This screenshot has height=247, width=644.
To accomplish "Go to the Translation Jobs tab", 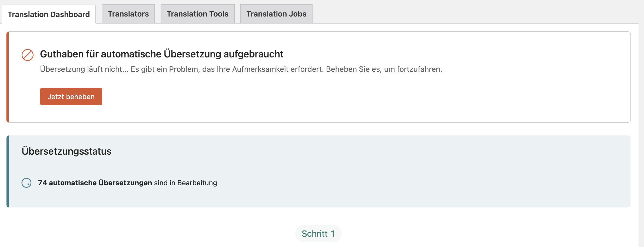I will tap(276, 14).
